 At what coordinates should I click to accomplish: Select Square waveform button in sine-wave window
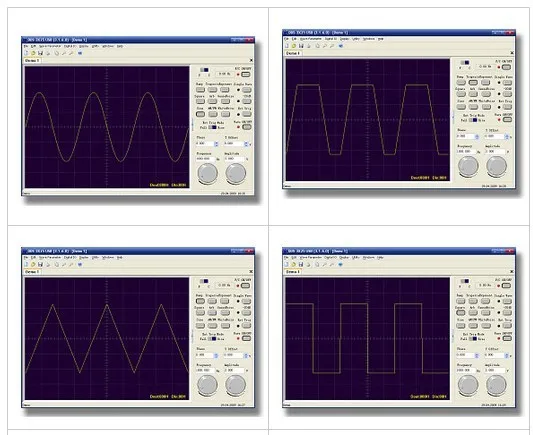pyautogui.click(x=200, y=102)
